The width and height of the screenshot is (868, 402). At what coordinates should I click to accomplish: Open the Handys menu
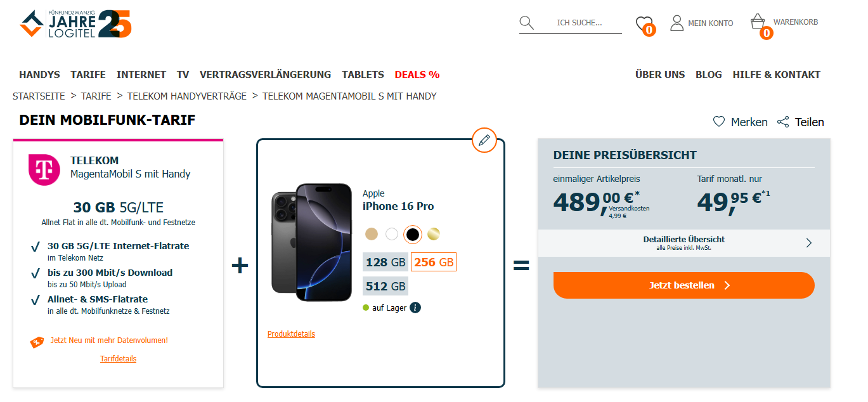(x=39, y=74)
